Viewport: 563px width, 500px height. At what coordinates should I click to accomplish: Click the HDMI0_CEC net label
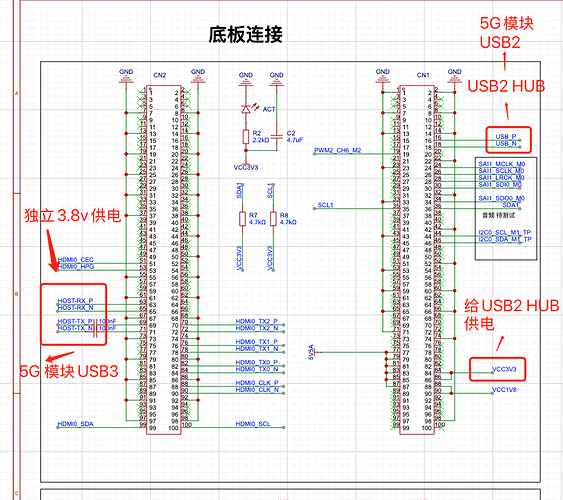pyautogui.click(x=76, y=260)
